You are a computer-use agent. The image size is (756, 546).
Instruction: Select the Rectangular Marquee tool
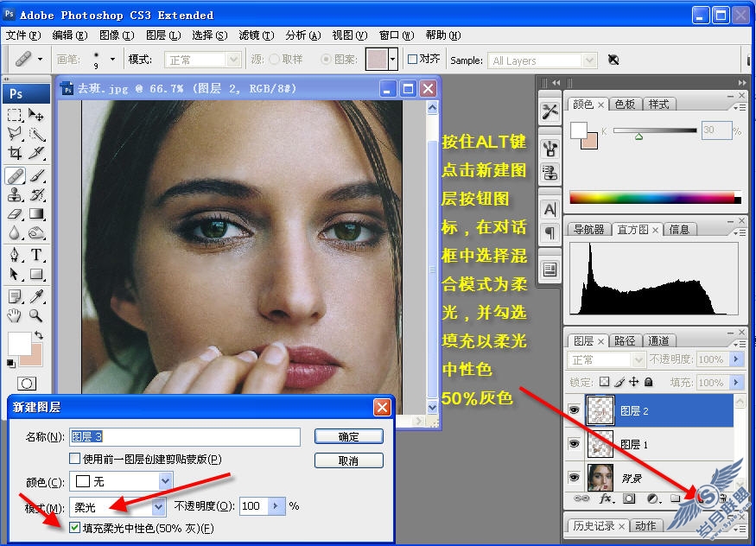[x=15, y=115]
